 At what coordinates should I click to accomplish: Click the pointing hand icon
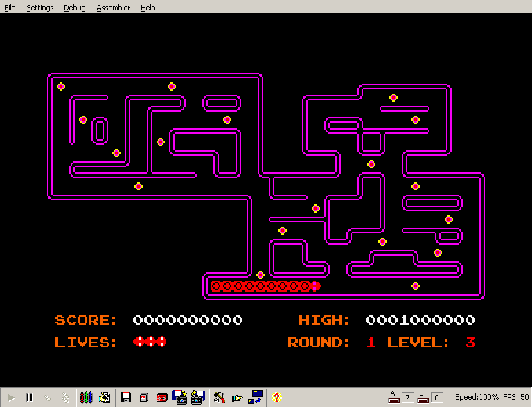(x=237, y=398)
